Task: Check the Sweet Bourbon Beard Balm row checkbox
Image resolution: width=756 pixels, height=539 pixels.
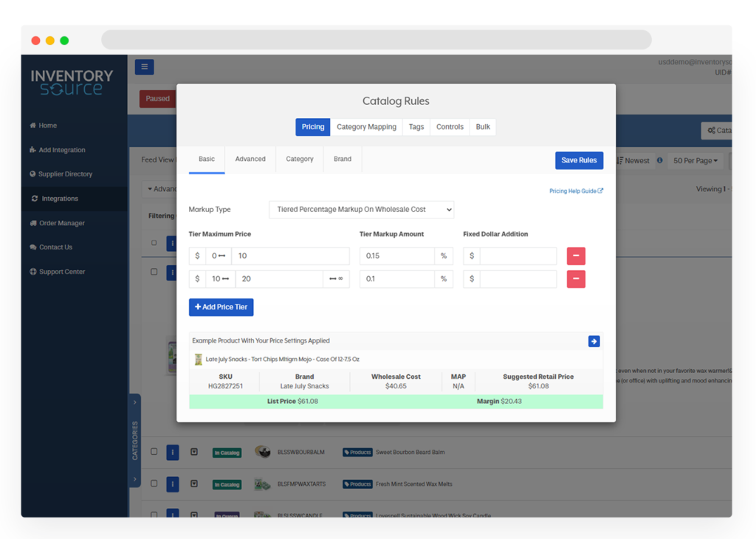Action: [x=154, y=452]
